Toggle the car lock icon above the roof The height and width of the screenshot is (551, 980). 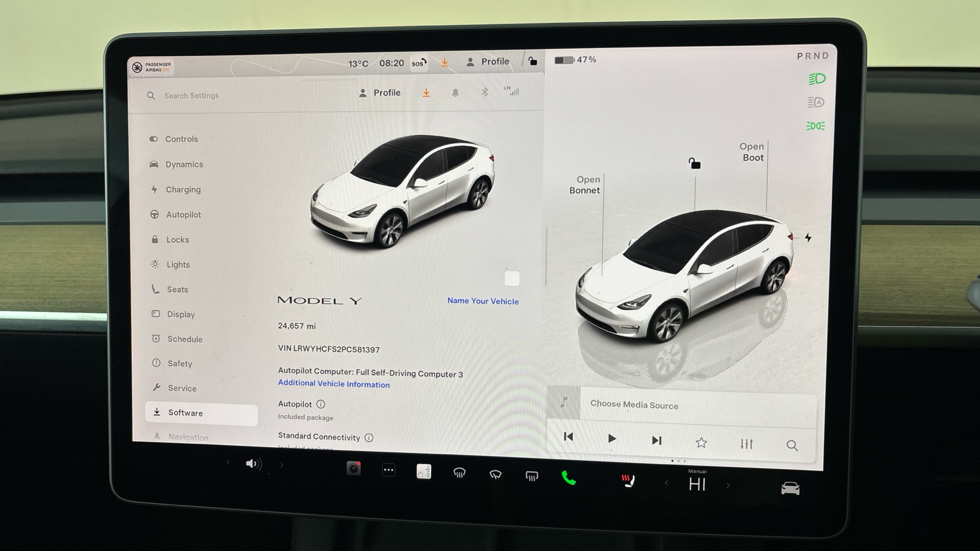(x=694, y=164)
